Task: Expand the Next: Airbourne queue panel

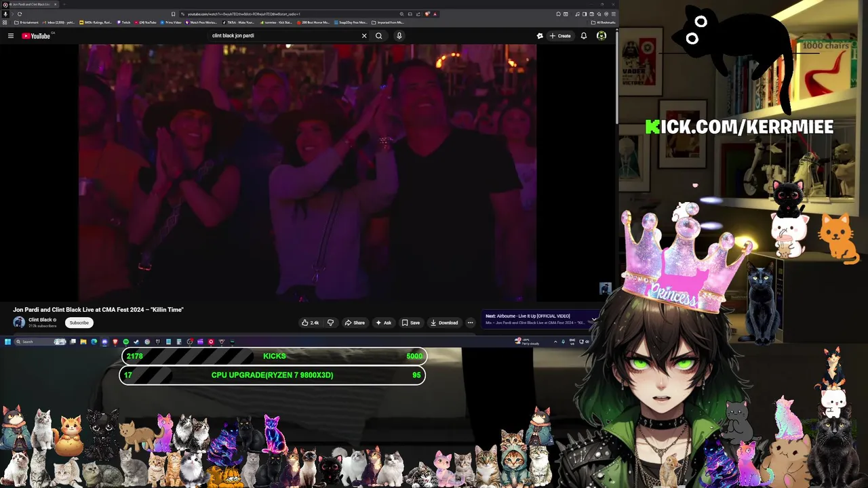Action: pyautogui.click(x=594, y=319)
